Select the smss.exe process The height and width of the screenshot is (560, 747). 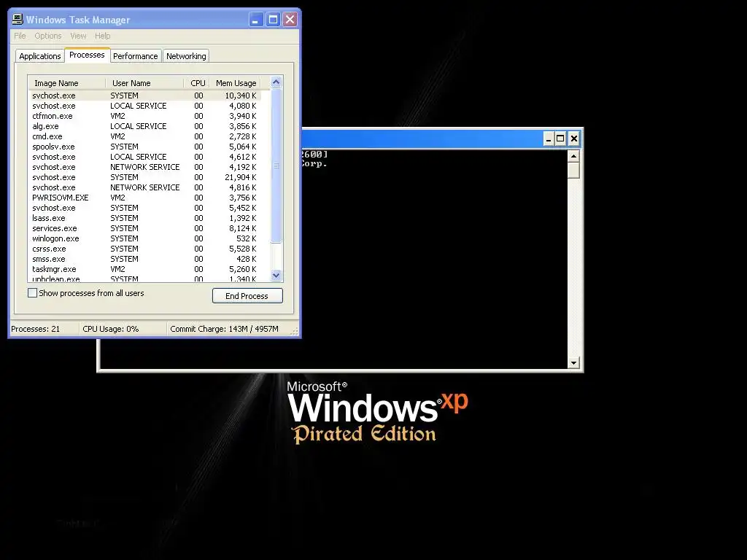pos(144,259)
